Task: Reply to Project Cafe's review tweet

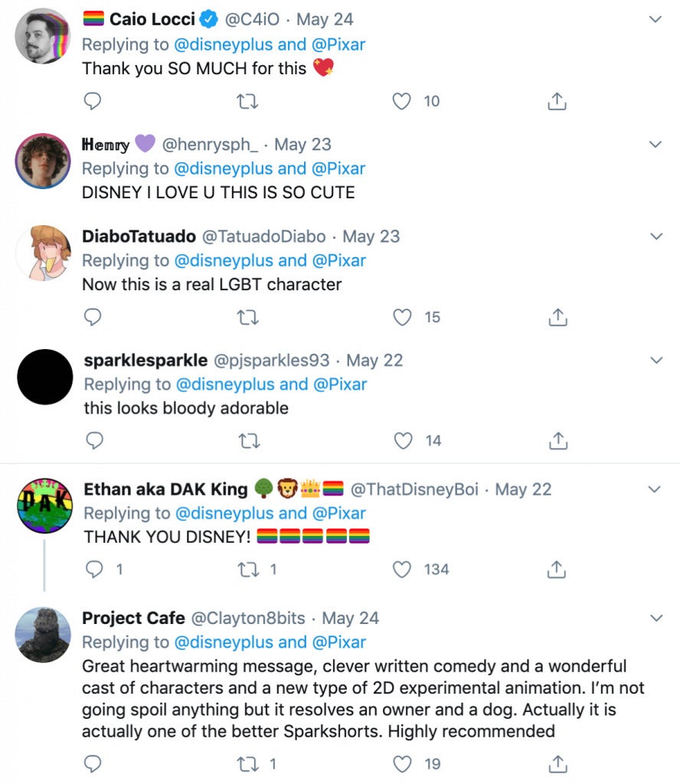Action: [93, 763]
